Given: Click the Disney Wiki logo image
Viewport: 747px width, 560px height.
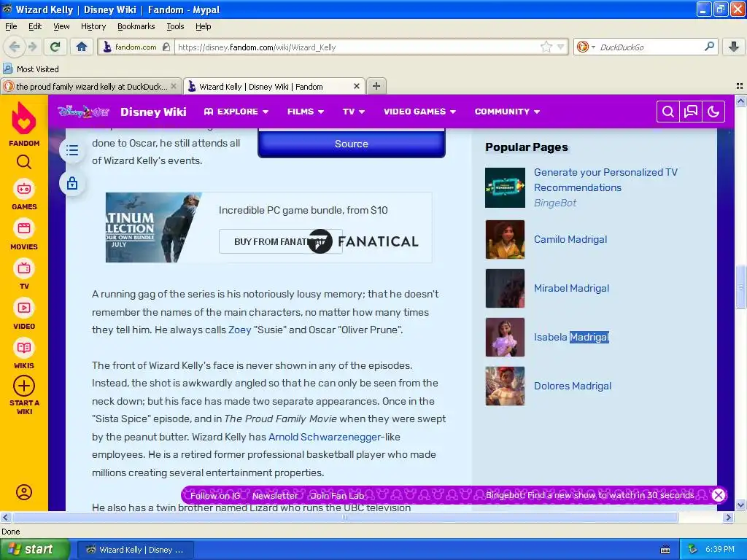Looking at the screenshot, I should point(83,112).
